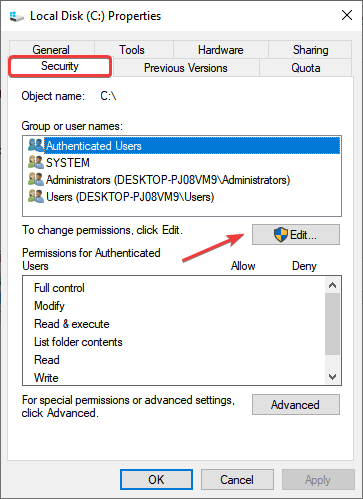Viewport: 363px width, 499px height.
Task: Switch to the Tools tab
Action: 133,50
